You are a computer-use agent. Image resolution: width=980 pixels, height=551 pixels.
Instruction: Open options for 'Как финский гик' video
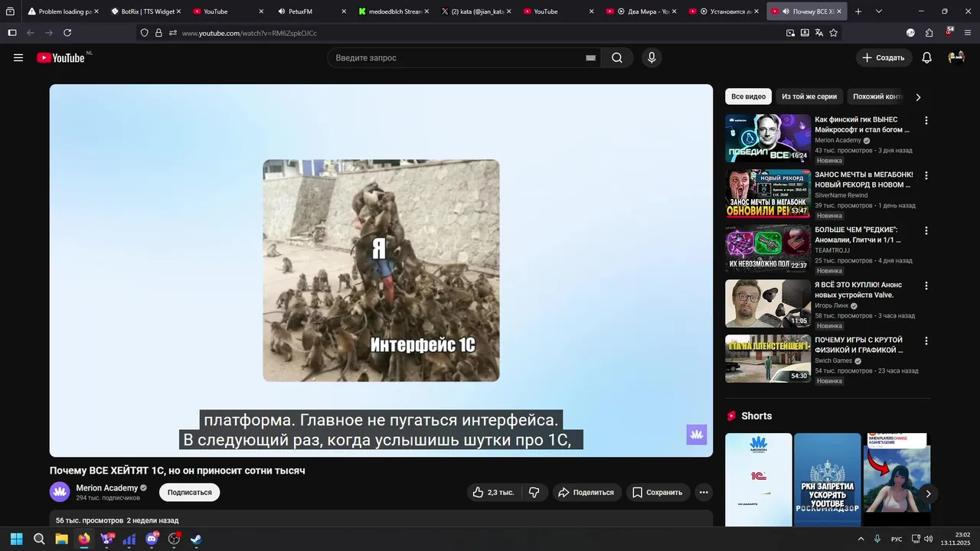click(926, 121)
